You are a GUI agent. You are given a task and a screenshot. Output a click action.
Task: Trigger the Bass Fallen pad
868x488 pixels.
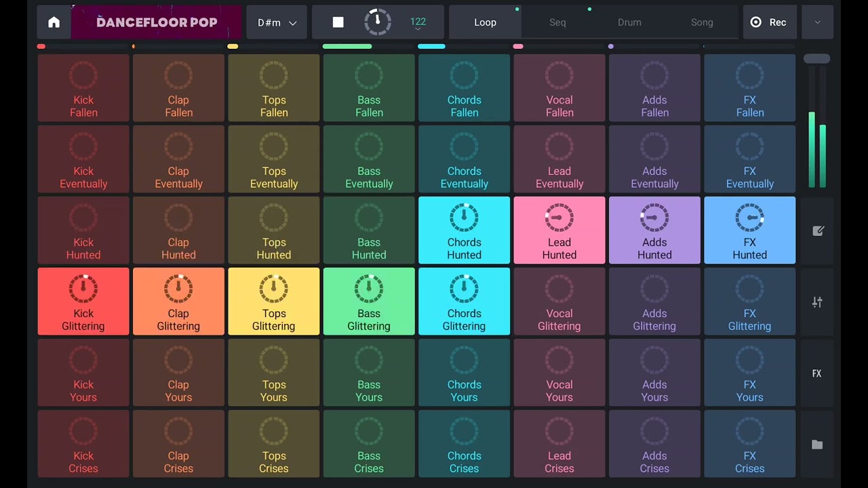[x=369, y=88]
